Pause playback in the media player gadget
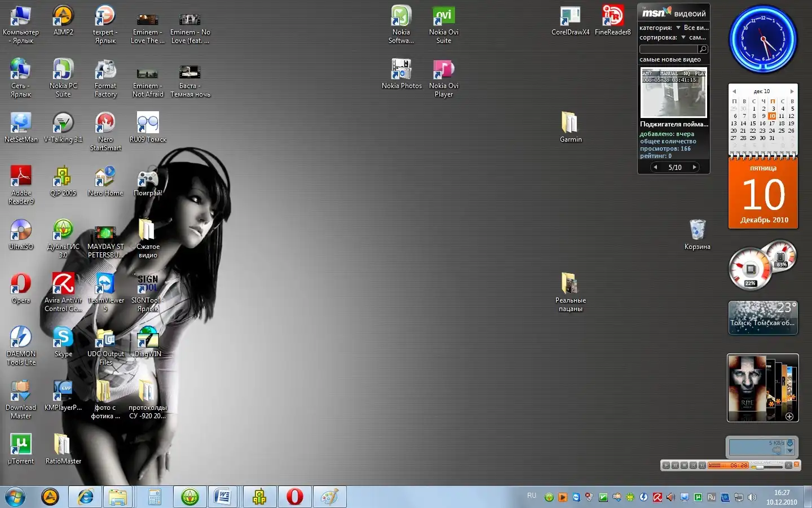 (x=675, y=466)
